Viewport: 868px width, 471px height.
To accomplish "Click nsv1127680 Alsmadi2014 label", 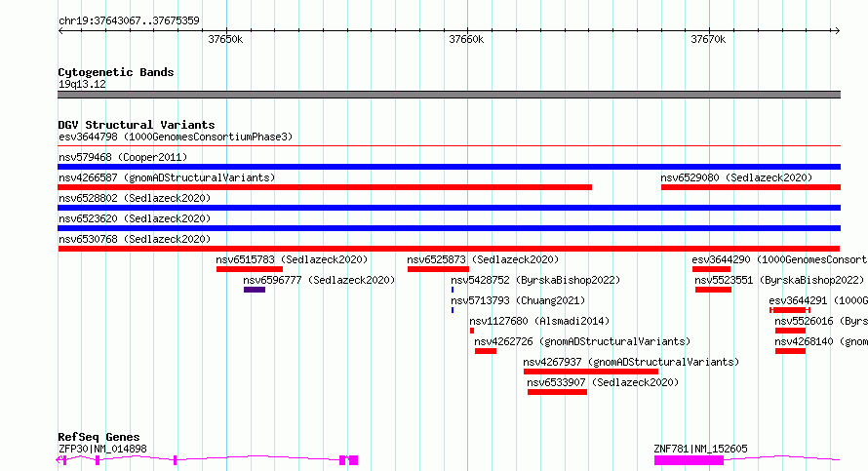I will (x=539, y=321).
